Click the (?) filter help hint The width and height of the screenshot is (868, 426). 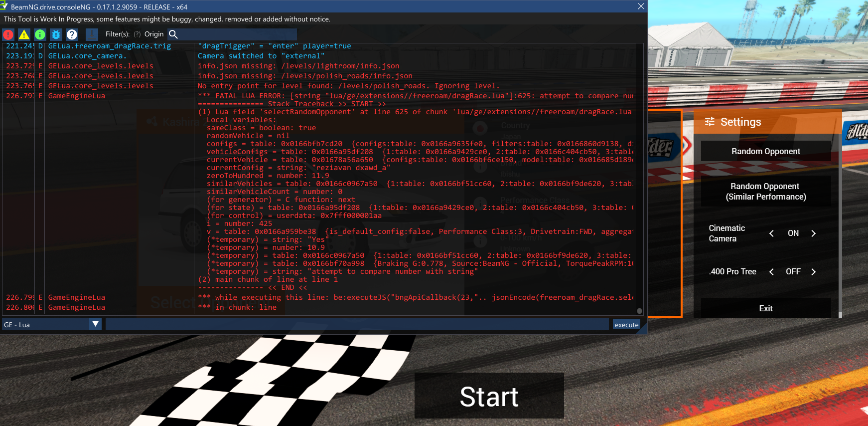pos(137,34)
